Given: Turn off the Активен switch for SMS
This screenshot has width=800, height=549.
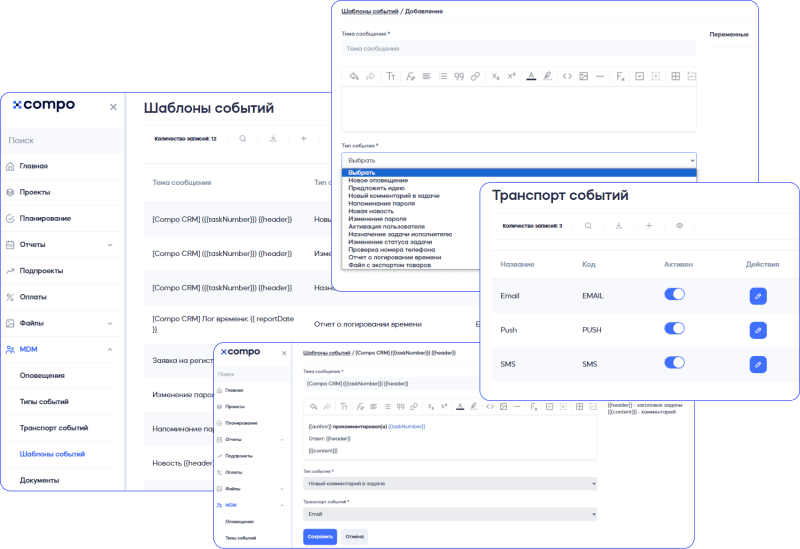Looking at the screenshot, I should tap(674, 363).
